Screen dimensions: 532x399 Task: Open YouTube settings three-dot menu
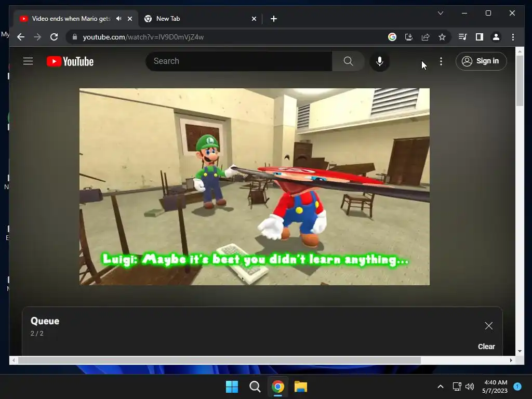[441, 61]
